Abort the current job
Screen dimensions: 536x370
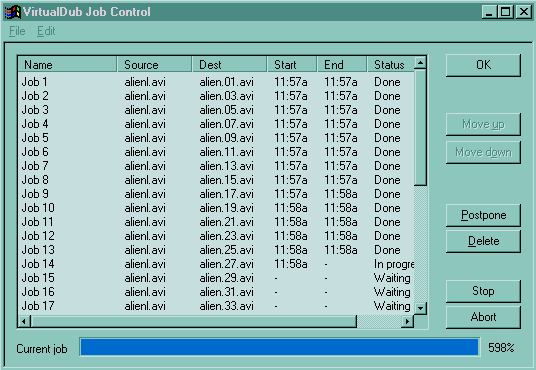coord(483,317)
